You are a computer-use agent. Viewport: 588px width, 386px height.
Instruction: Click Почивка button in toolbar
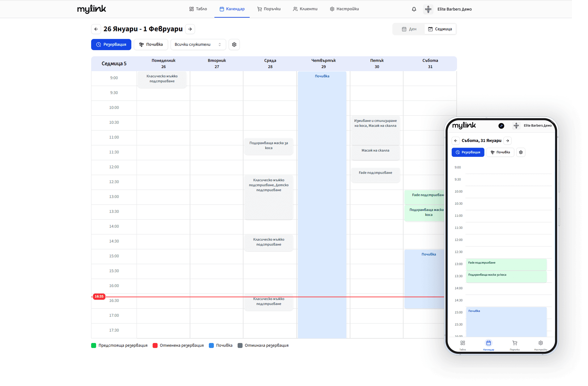(x=151, y=45)
